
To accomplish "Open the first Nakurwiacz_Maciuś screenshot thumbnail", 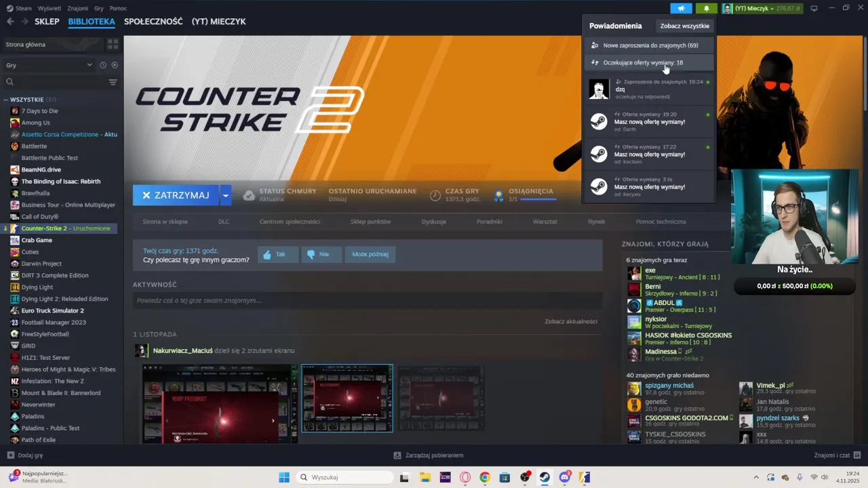I will (x=220, y=404).
